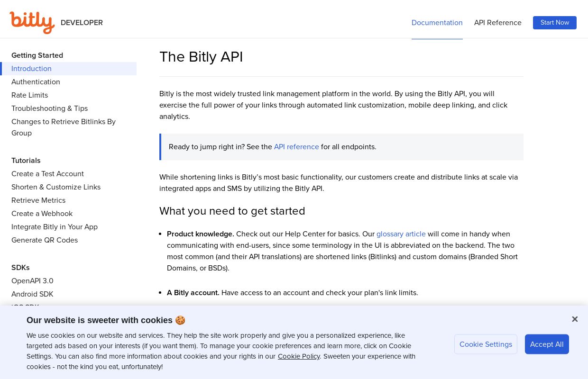Viewport: 588px width, 379px height.
Task: Open Troubleshooting & Tips
Action: [49, 108]
